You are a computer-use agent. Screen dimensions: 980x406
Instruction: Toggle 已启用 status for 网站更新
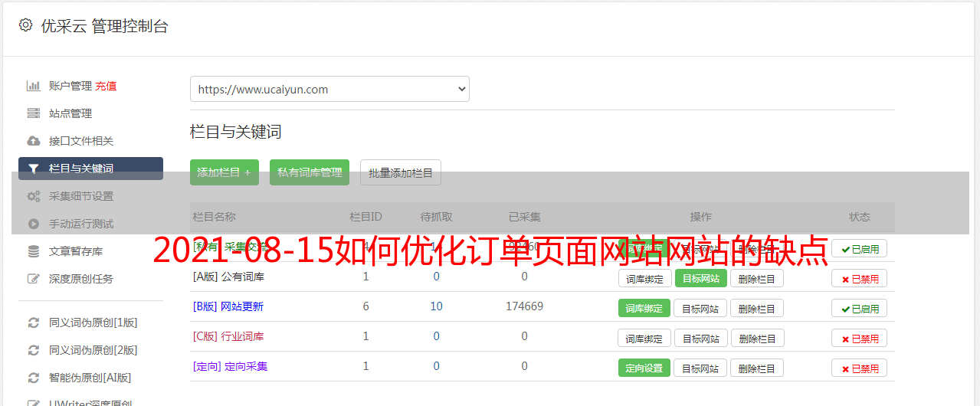860,308
